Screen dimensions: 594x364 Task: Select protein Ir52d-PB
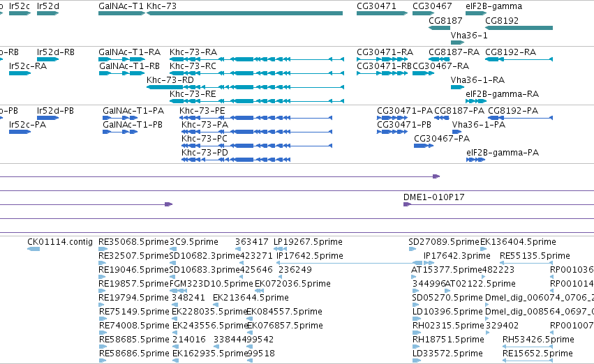click(47, 118)
